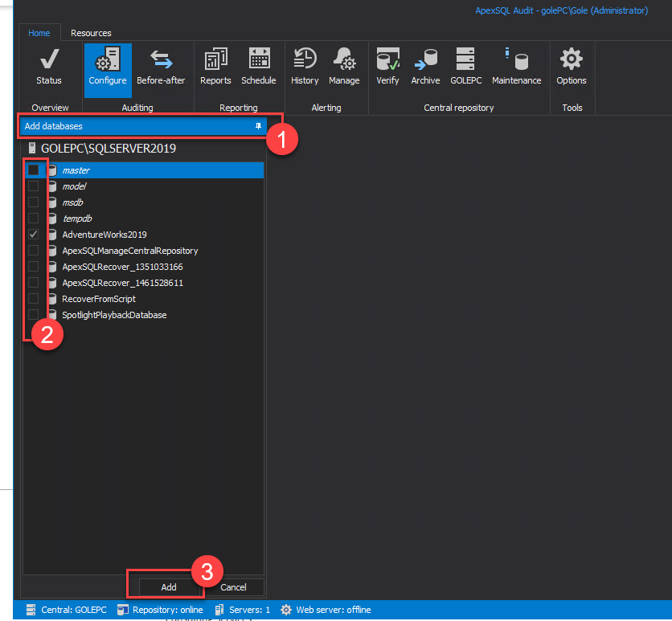Click the Web server offline gear icon
The height and width of the screenshot is (621, 672).
click(x=286, y=610)
